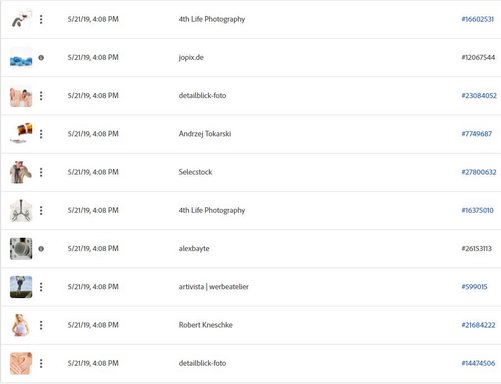Open three-dot menu for 4th Life Photography #16602531
This screenshot has height=384, width=501.
tap(41, 19)
